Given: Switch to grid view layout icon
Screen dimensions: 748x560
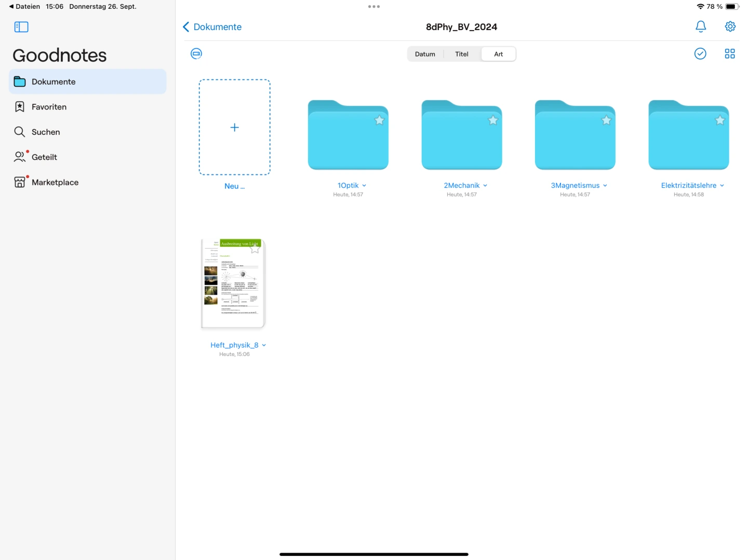Looking at the screenshot, I should tap(729, 53).
